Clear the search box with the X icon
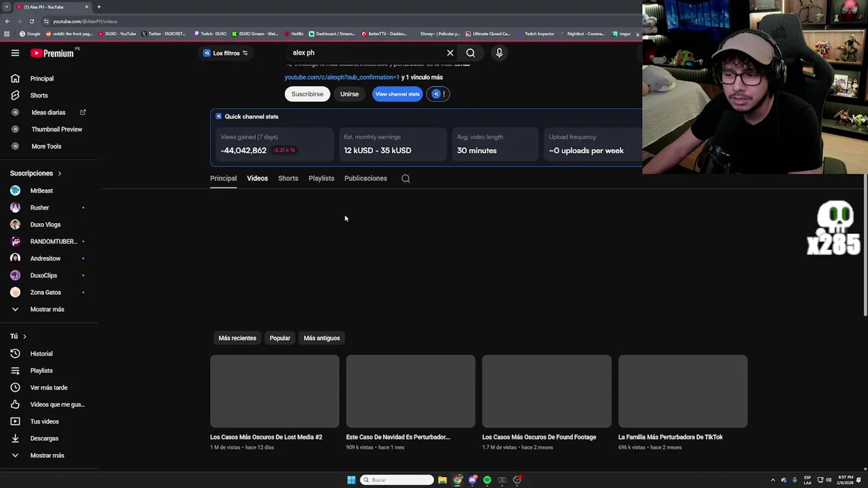 click(450, 53)
